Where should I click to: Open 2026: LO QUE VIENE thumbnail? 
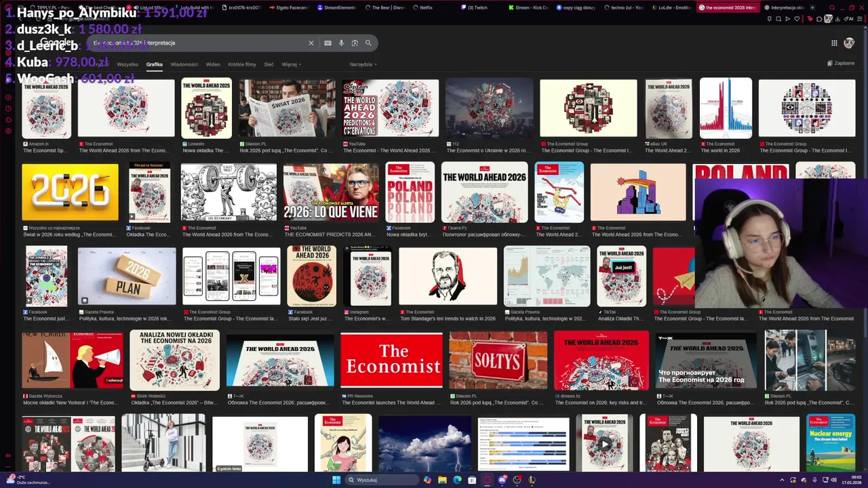coord(331,192)
